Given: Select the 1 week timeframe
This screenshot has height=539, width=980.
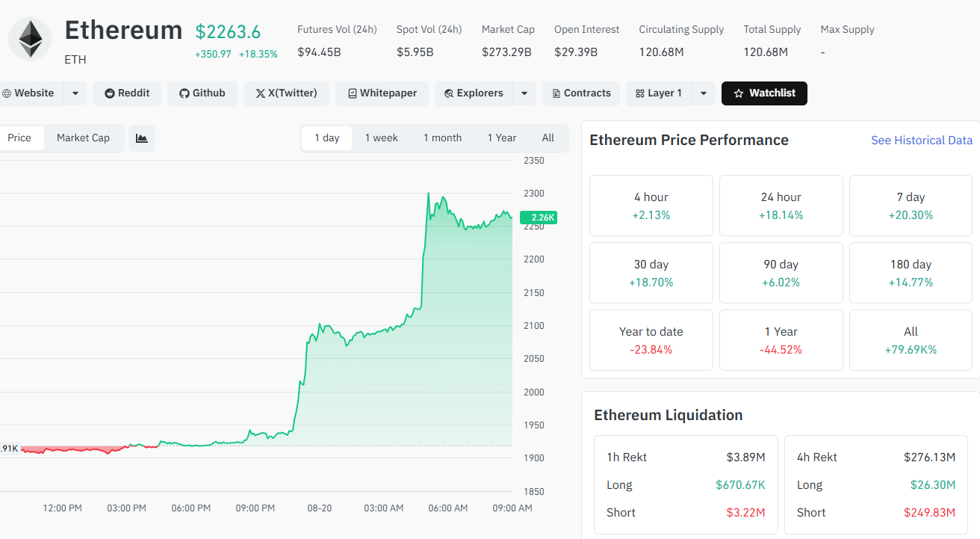Looking at the screenshot, I should (382, 138).
